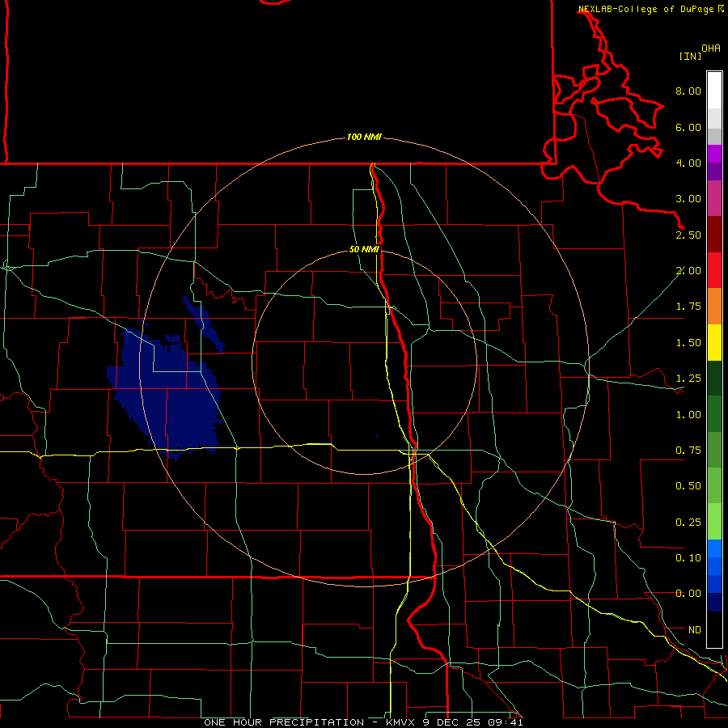The image size is (728, 728).
Task: Pick the white swatch in the legend
Action: click(714, 91)
